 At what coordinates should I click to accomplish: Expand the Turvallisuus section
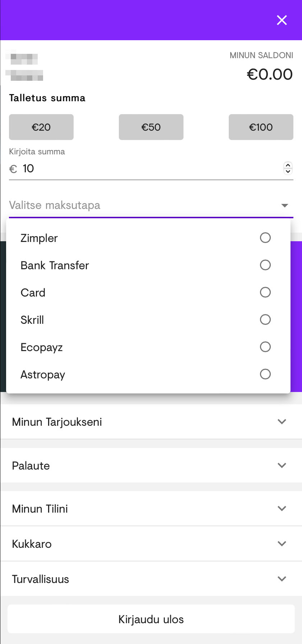click(x=282, y=579)
